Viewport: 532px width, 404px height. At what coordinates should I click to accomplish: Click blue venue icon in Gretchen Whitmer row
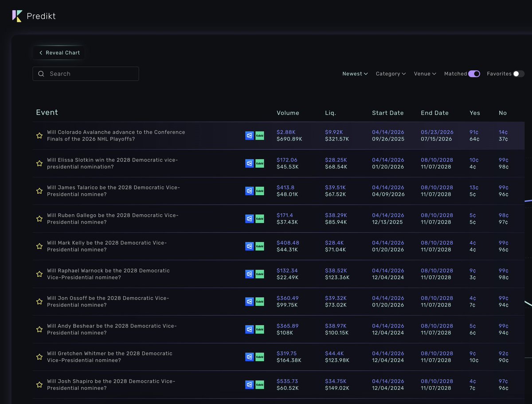click(250, 357)
